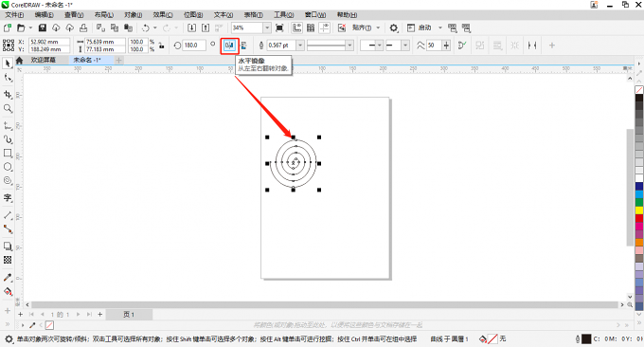The height and width of the screenshot is (347, 644).
Task: Click the object width field 75.639 mm
Action: coord(105,42)
